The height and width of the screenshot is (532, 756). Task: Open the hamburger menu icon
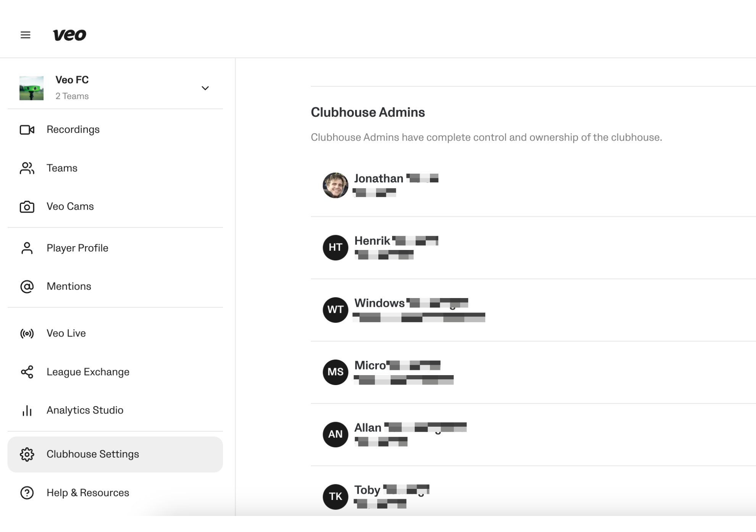point(26,35)
